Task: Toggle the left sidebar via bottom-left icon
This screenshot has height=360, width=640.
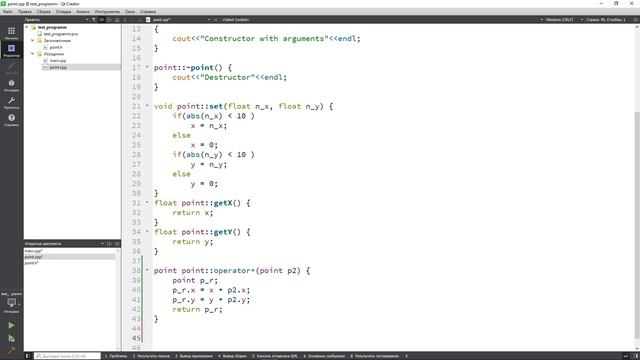Action: coord(28,356)
